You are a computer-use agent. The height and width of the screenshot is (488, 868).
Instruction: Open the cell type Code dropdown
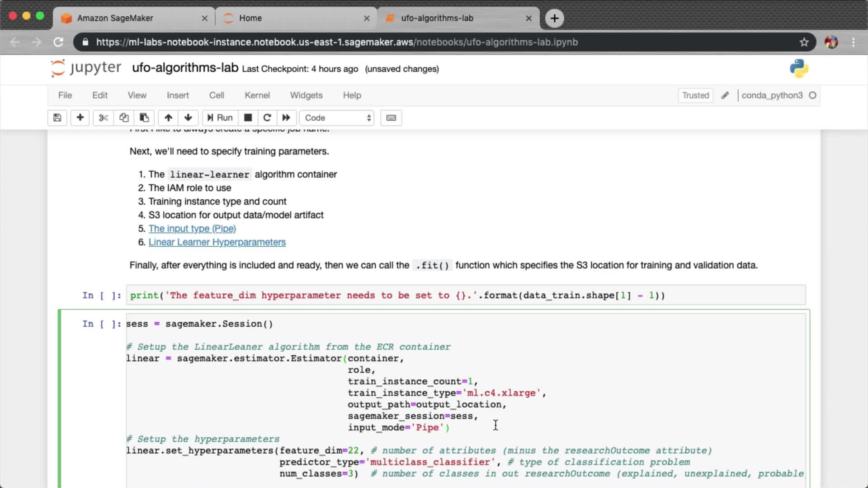click(337, 117)
